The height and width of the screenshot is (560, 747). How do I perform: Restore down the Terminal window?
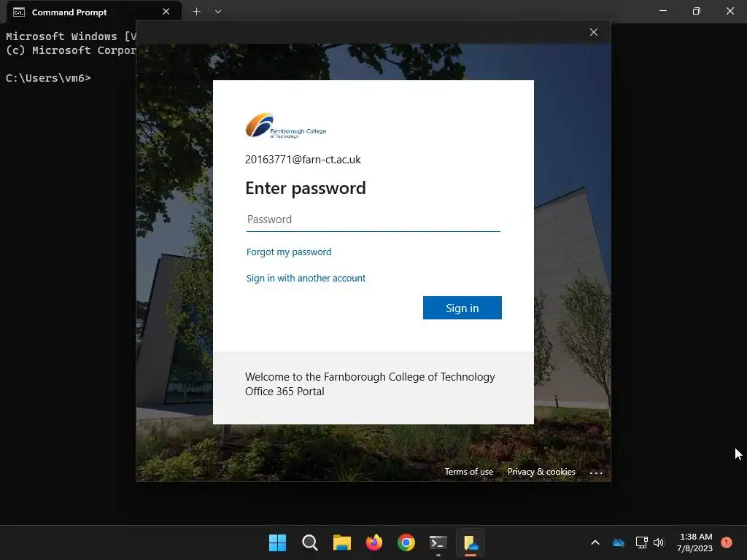[x=697, y=11]
